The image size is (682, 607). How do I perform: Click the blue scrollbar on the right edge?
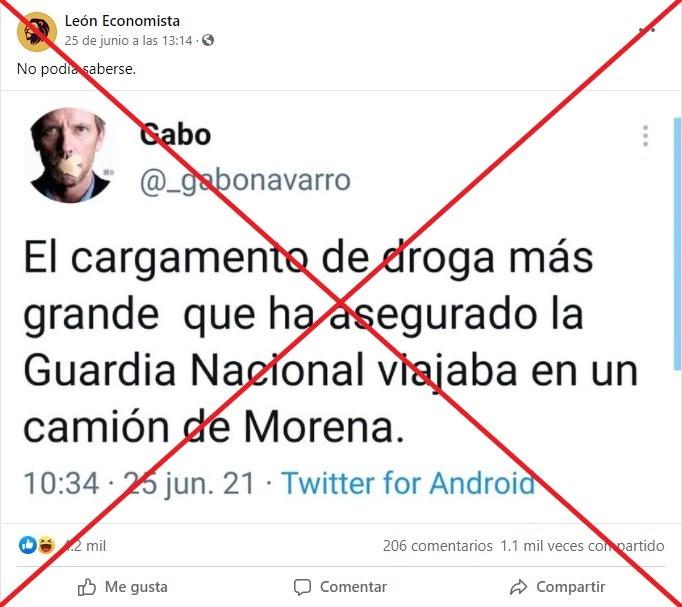click(x=678, y=244)
